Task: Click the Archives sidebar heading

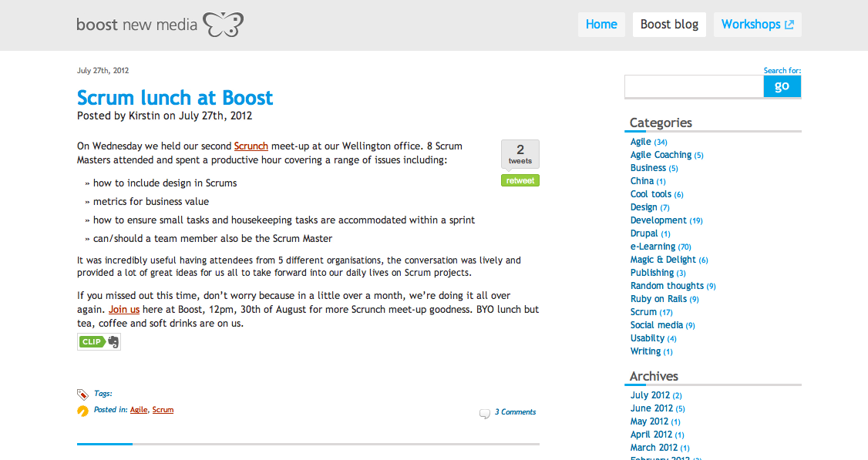Action: pos(654,377)
